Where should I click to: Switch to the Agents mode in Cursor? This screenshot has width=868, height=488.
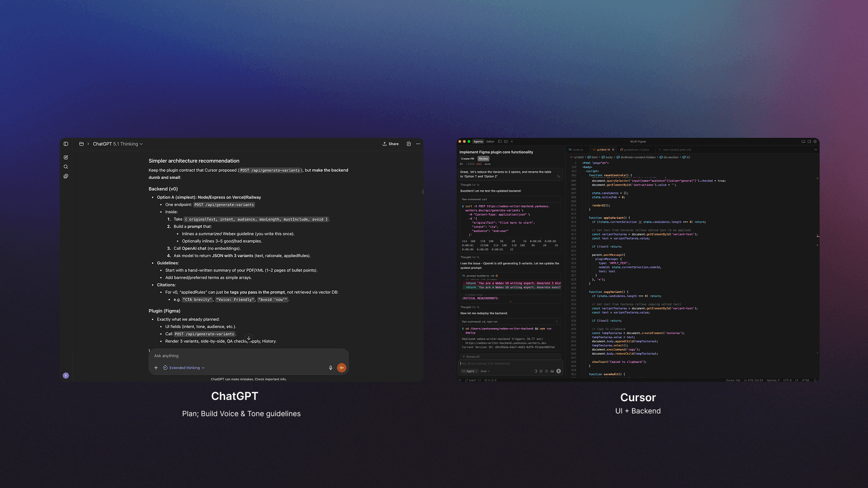click(x=478, y=141)
